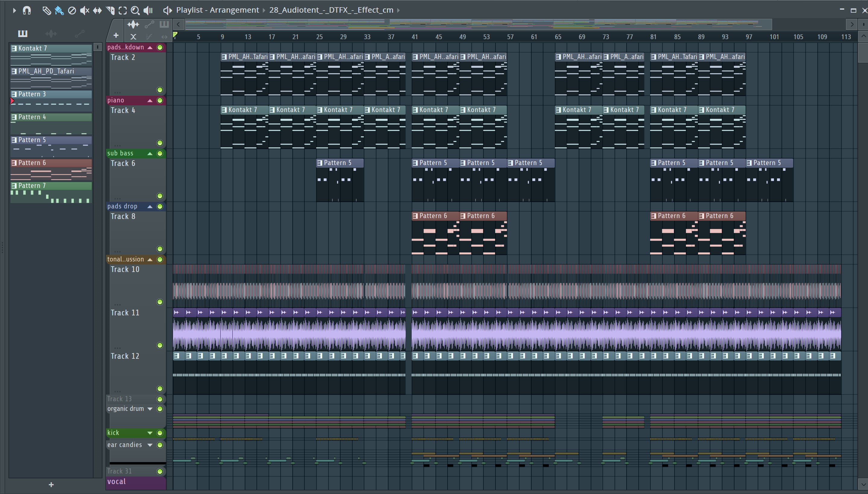Mute Track 11 with its green LED
Viewport: 868px width, 494px height.
(x=159, y=345)
